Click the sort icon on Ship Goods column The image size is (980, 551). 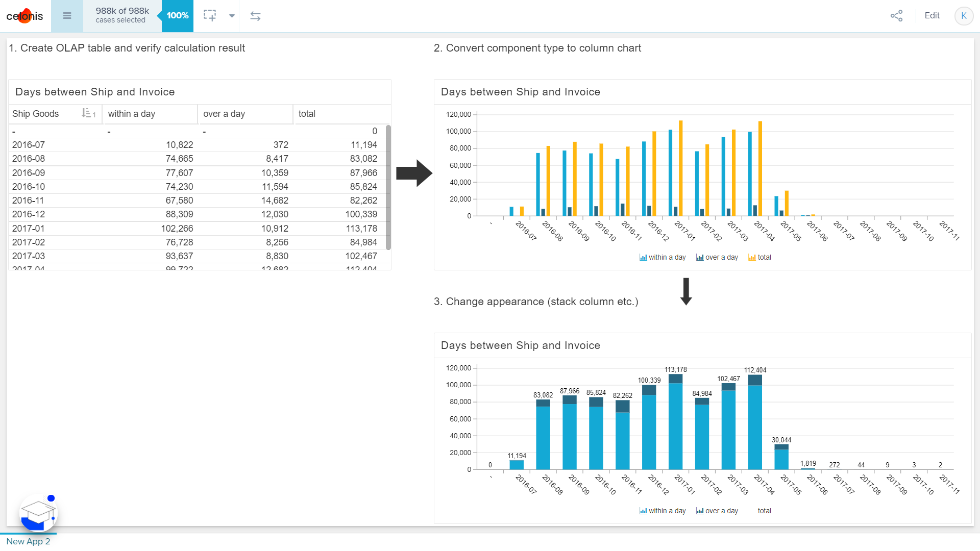pos(88,113)
